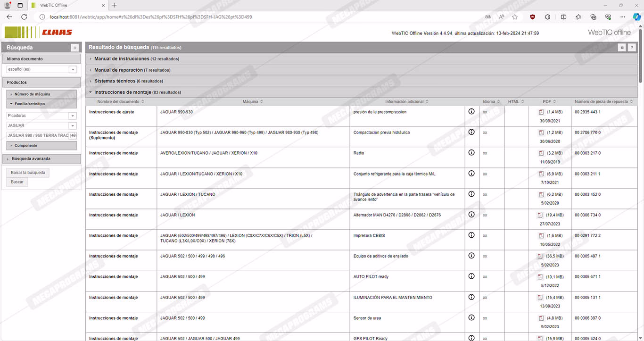The width and height of the screenshot is (644, 341).
Task: Open the JAGUAR series dropdown
Action: [x=73, y=126]
